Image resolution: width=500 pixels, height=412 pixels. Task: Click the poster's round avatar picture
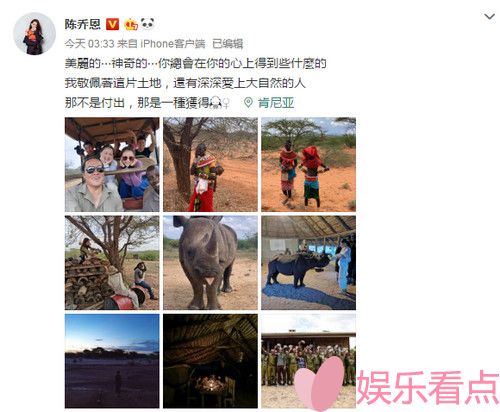[x=34, y=34]
